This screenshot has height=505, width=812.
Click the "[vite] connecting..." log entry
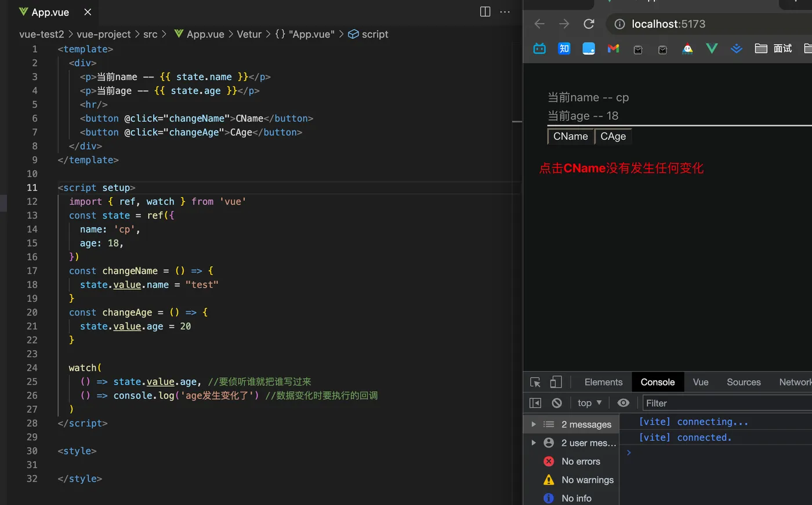[x=694, y=422]
